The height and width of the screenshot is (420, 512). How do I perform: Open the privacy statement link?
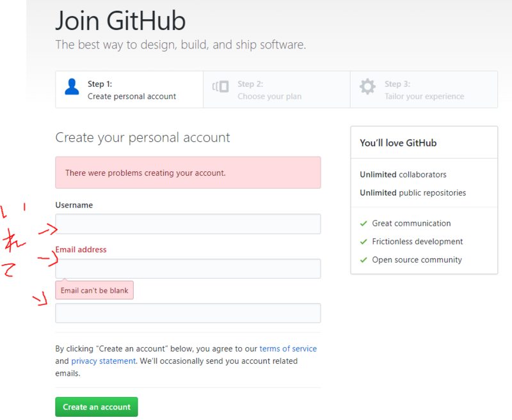pos(103,361)
